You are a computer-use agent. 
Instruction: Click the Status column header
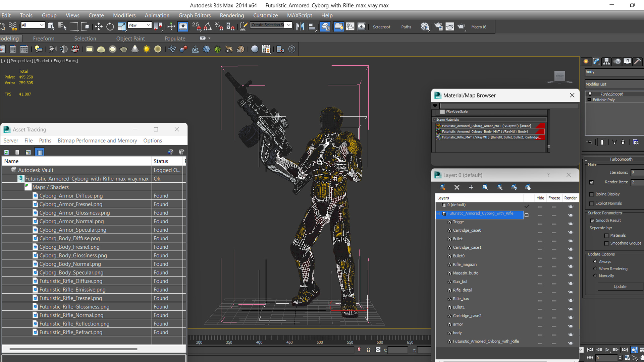pos(167,161)
